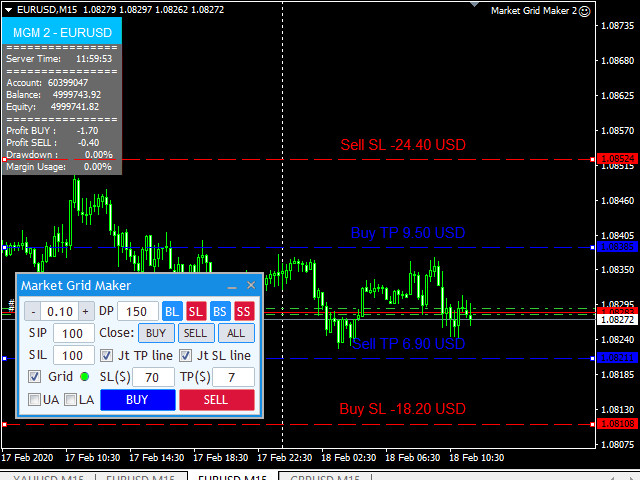Select the Buy SL -18.20 USD label

402,409
